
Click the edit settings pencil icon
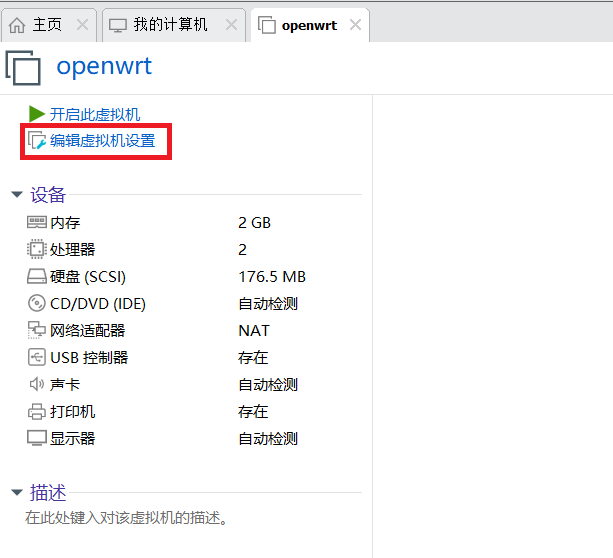[37, 141]
